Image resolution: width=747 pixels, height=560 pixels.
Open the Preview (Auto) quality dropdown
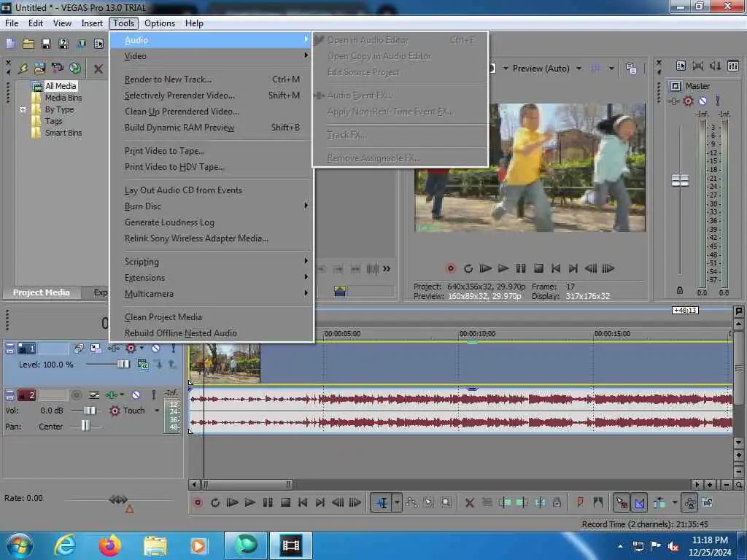click(x=578, y=69)
